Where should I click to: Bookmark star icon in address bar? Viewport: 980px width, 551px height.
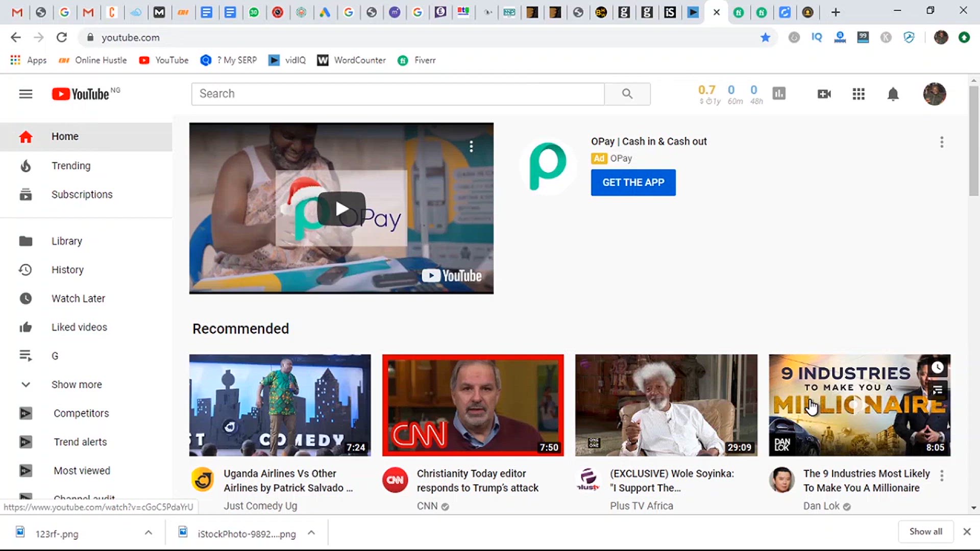(765, 37)
